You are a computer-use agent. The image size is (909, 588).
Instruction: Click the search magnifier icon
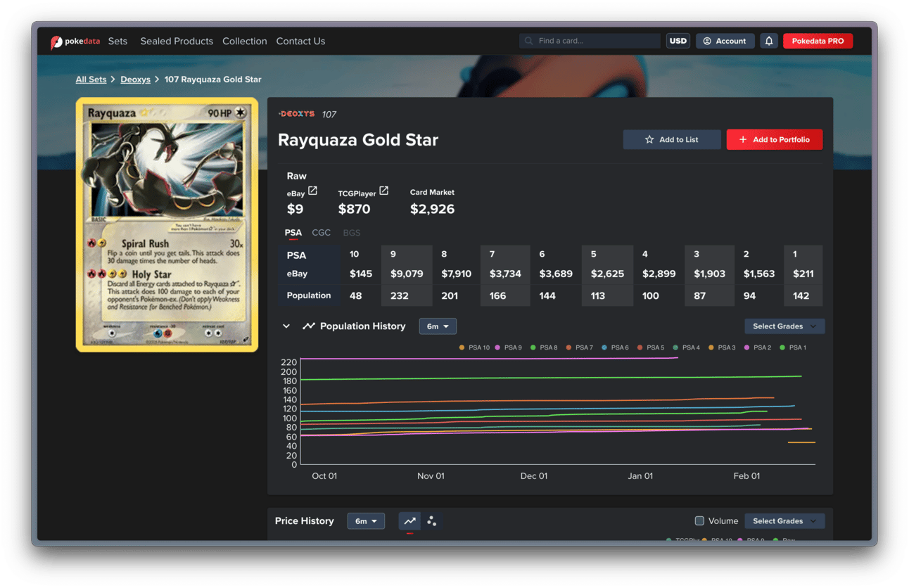529,41
